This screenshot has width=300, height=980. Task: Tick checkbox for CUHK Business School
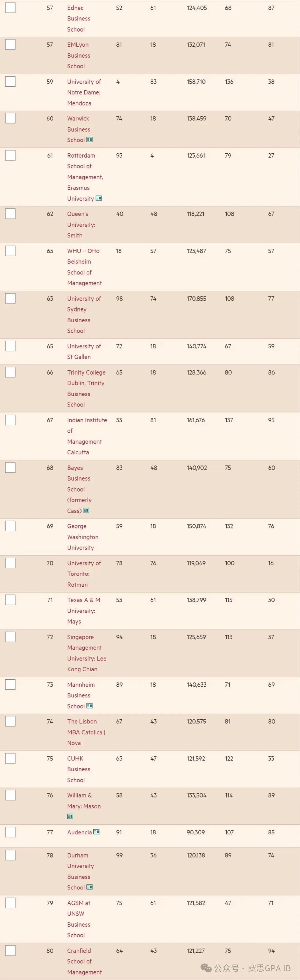[x=10, y=758]
